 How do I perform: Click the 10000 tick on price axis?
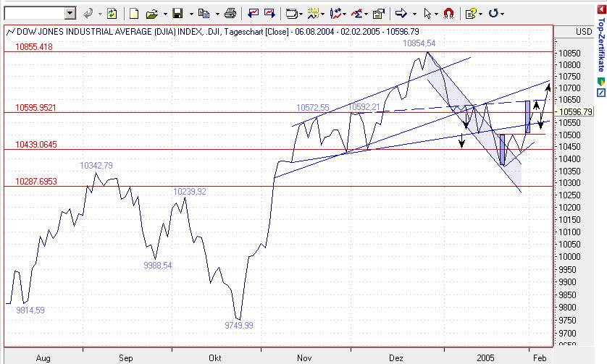coord(569,257)
